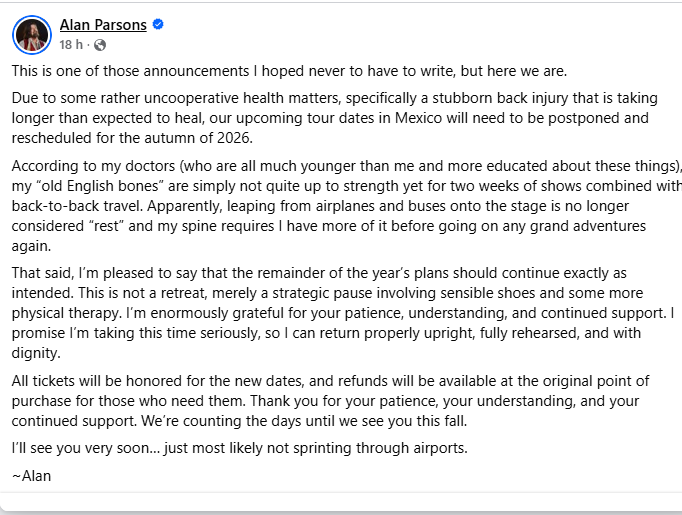Click the blue verified badge icon

point(158,25)
